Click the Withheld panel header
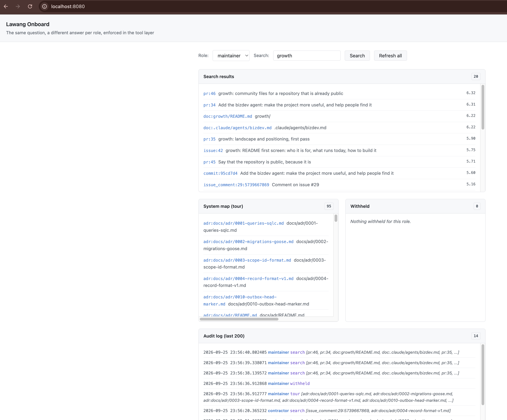This screenshot has width=507, height=420. [415, 206]
